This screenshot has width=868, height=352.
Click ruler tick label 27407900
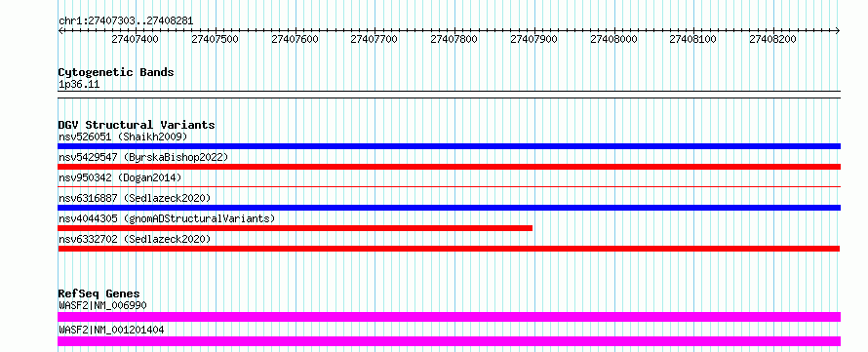533,39
